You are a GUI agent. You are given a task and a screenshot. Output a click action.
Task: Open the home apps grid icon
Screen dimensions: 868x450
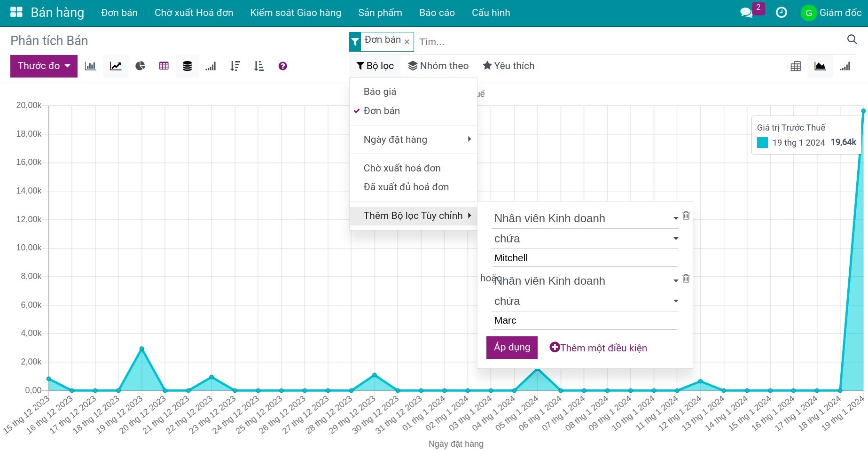point(16,13)
